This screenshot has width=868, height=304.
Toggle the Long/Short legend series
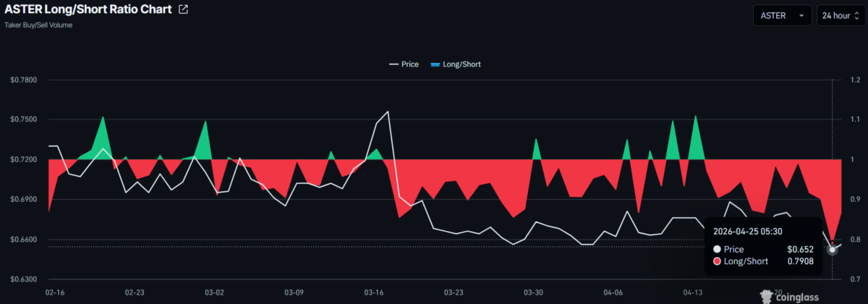[455, 64]
